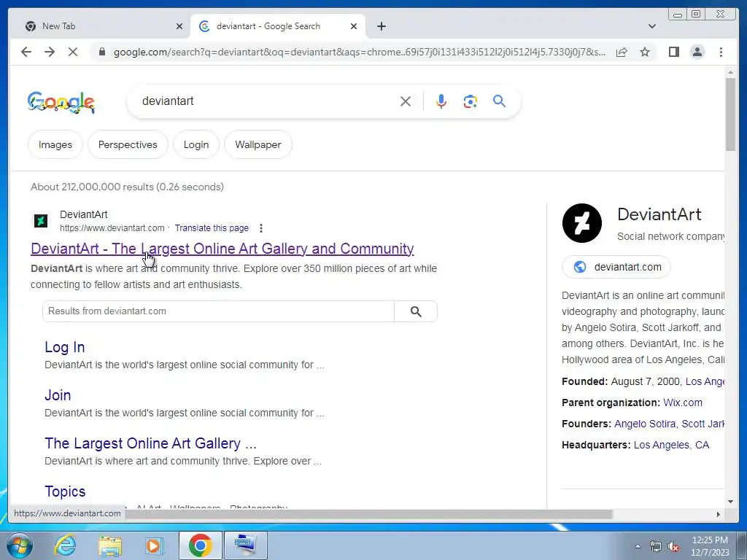
Task: Open more options for DeviantArt result
Action: pyautogui.click(x=260, y=228)
